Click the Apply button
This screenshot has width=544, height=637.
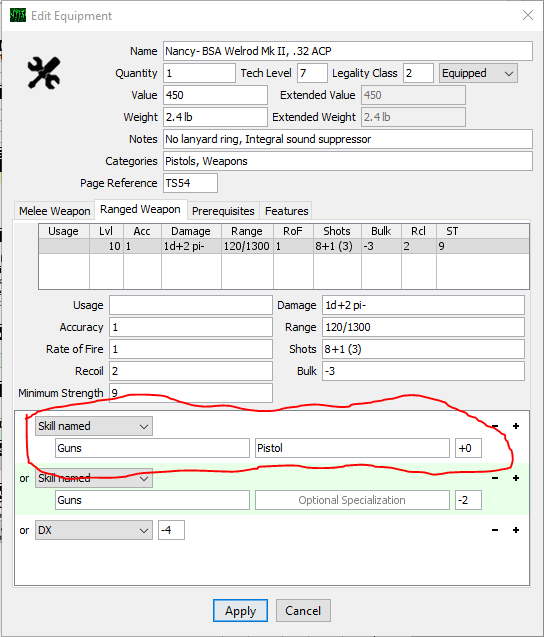(x=241, y=611)
